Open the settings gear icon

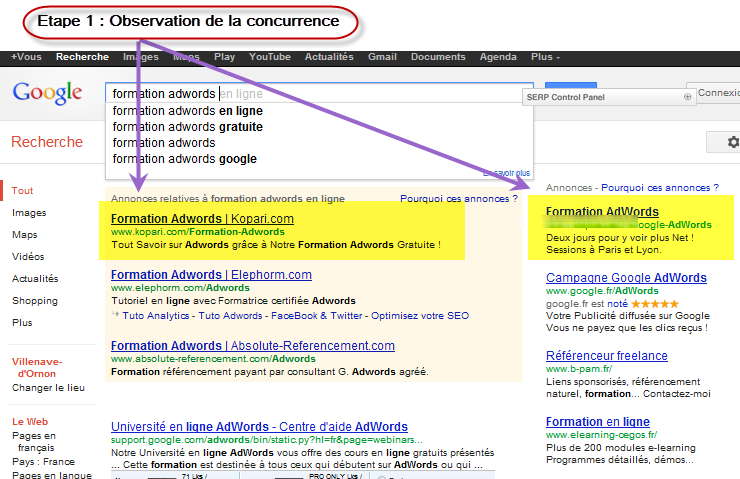click(733, 142)
